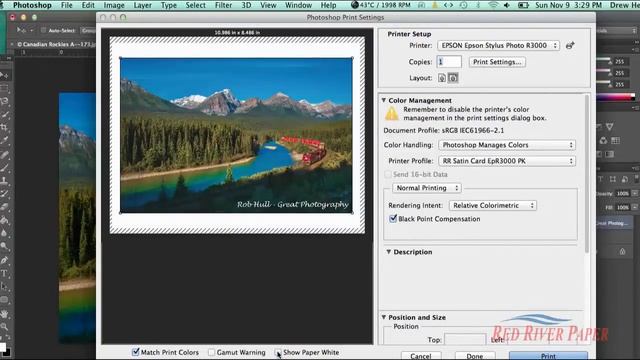
Task: Click the Cancel button
Action: (421, 356)
